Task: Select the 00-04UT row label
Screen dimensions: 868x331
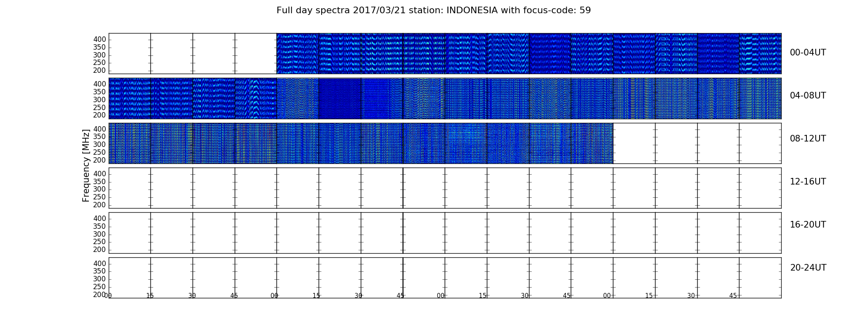Action: pos(808,53)
